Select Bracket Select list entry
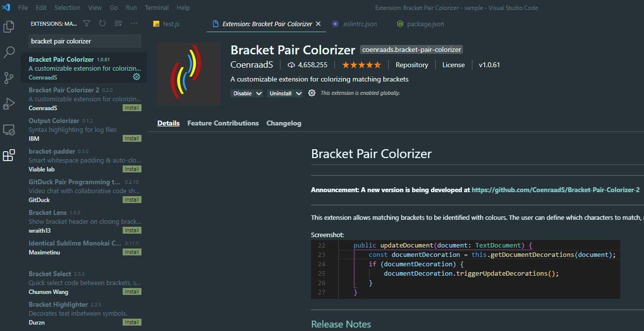The image size is (644, 331). click(84, 283)
